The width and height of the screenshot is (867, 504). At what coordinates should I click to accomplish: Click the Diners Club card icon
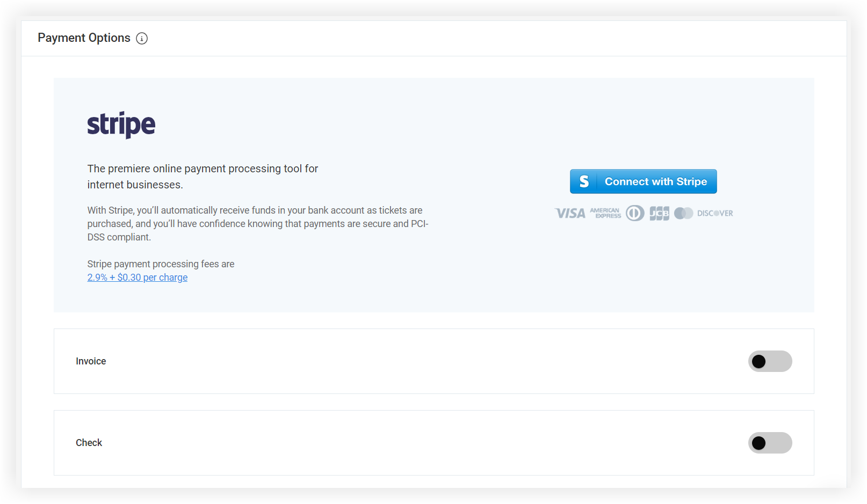635,213
